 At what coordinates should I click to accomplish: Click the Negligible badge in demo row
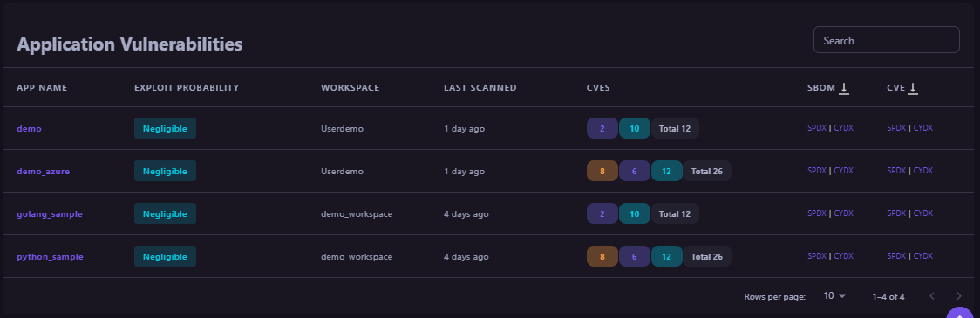tap(165, 128)
